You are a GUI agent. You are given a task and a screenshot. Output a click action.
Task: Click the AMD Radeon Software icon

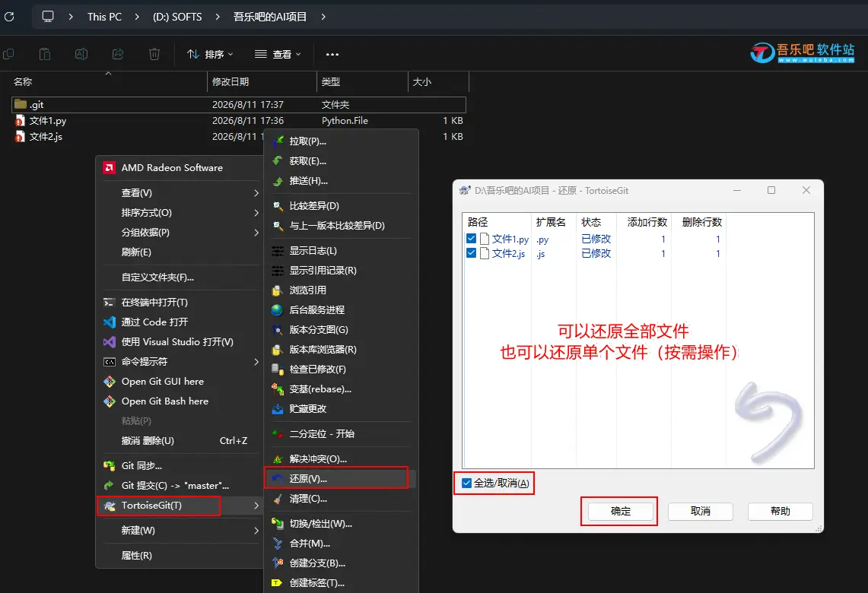109,167
